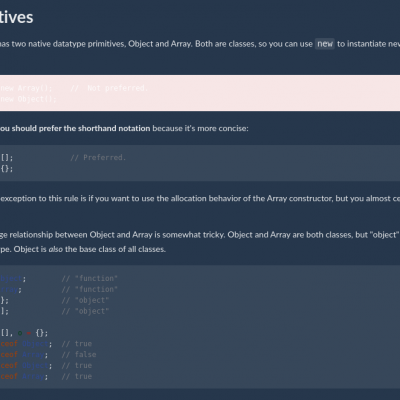Viewport: 400px width, 400px height.
Task: Click the second '// "function"' comment
Action: 89,289
